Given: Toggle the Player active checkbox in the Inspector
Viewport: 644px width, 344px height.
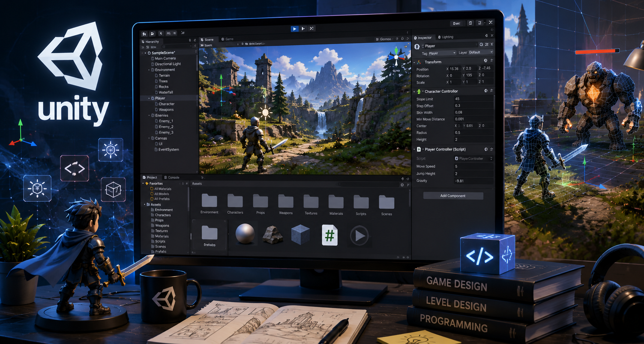Looking at the screenshot, I should pos(423,46).
